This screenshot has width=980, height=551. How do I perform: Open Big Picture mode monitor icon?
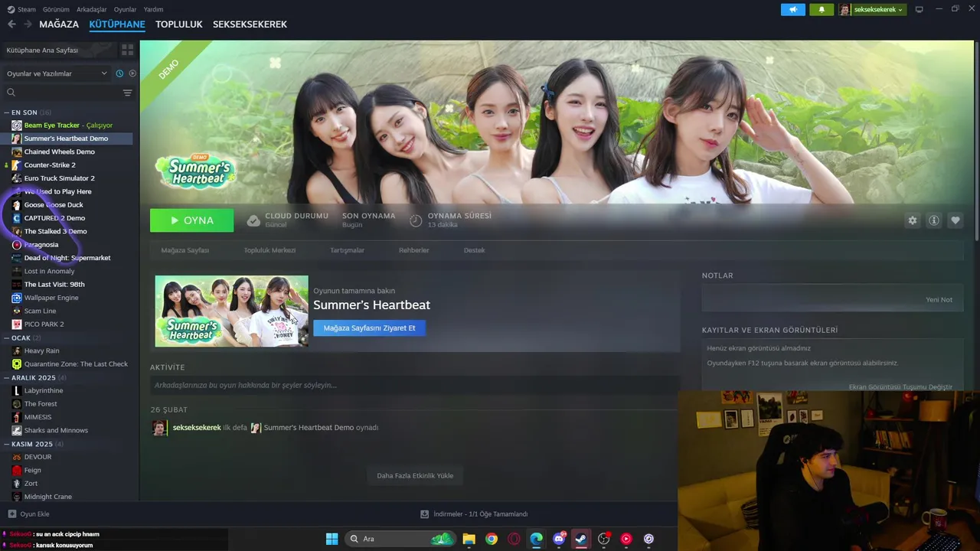pyautogui.click(x=920, y=9)
